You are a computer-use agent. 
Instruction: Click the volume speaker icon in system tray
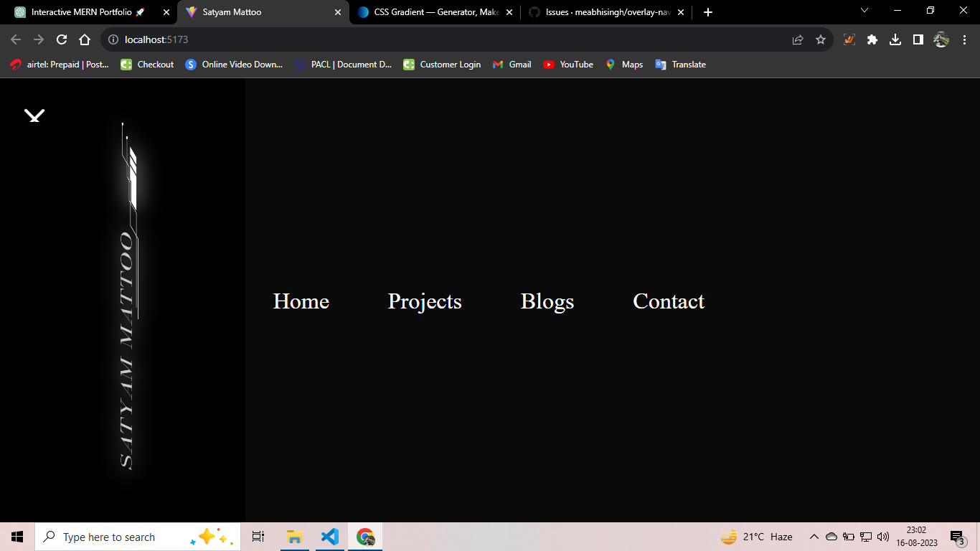[882, 536]
